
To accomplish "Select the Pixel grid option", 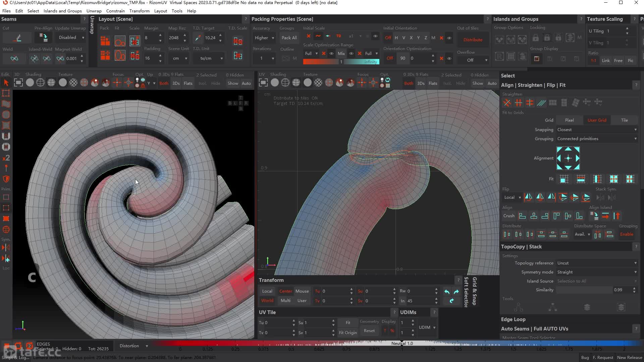I will [x=569, y=120].
